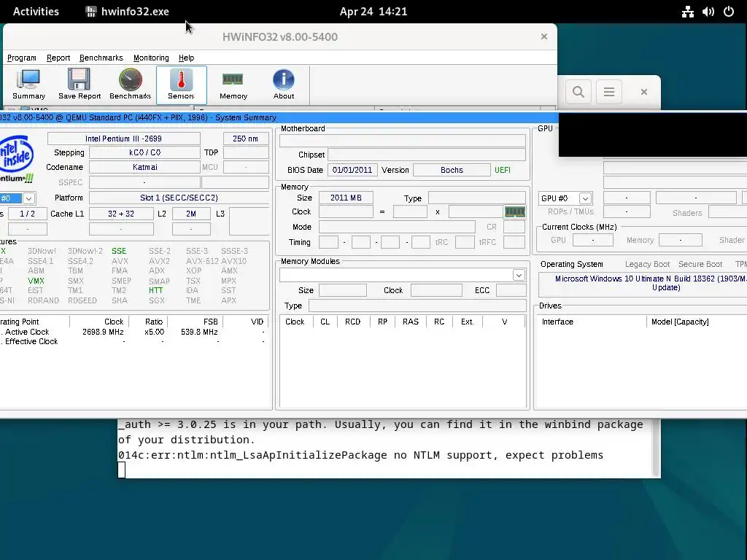Open the hamburger menu in background window

tap(609, 91)
